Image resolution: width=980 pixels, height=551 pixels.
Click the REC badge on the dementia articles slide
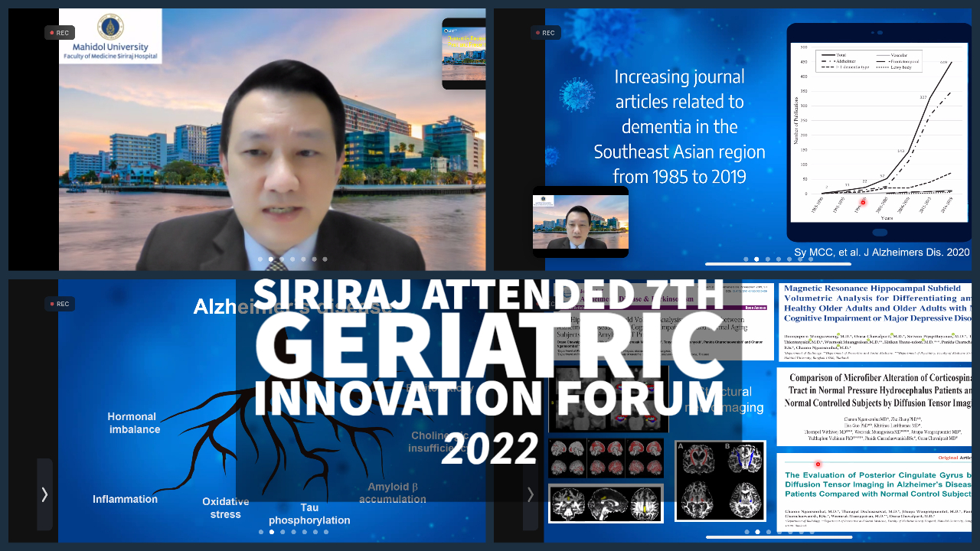pyautogui.click(x=545, y=33)
